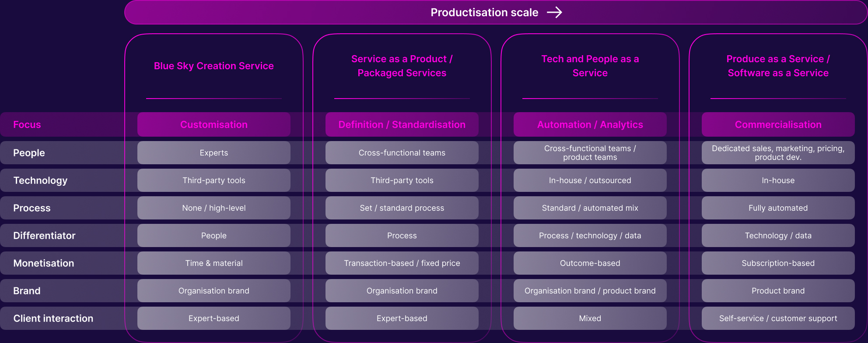The width and height of the screenshot is (868, 343).
Task: Click the Fully automated process cell
Action: (778, 208)
